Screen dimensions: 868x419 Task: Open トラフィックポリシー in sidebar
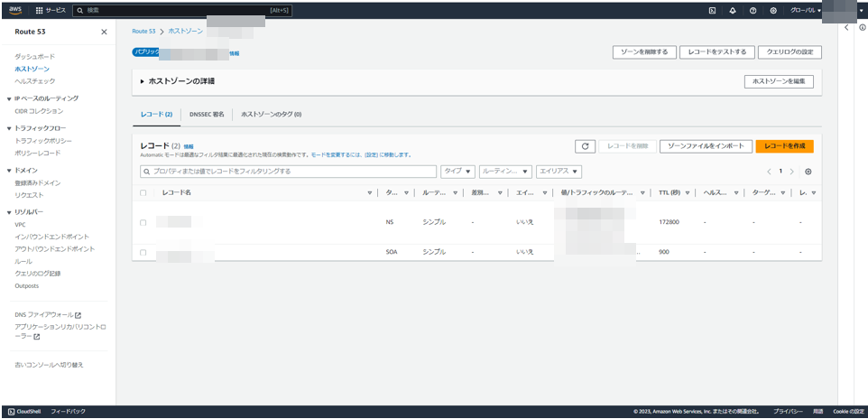click(x=43, y=141)
